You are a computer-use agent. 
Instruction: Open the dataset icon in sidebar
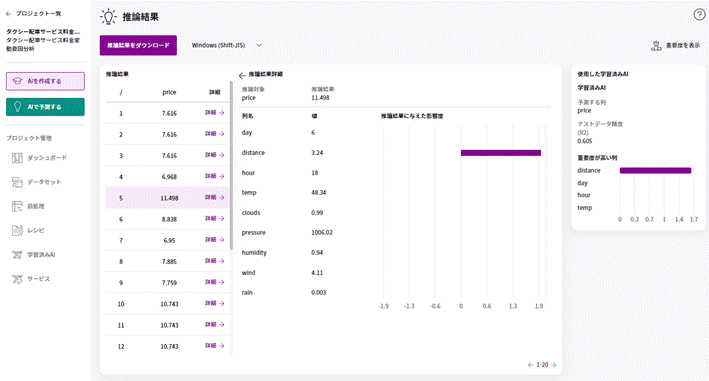[x=17, y=182]
